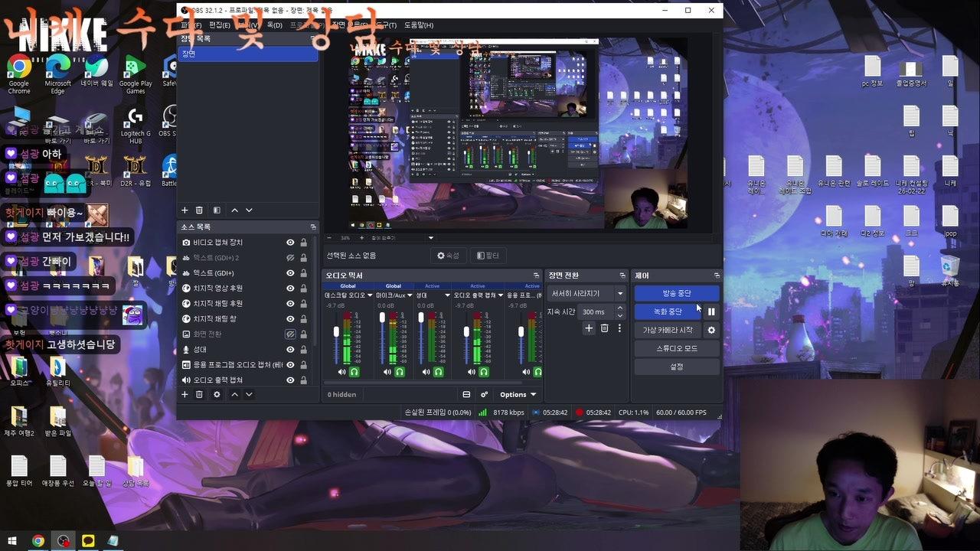
Task: Open the mixer Options dropdown
Action: (518, 395)
